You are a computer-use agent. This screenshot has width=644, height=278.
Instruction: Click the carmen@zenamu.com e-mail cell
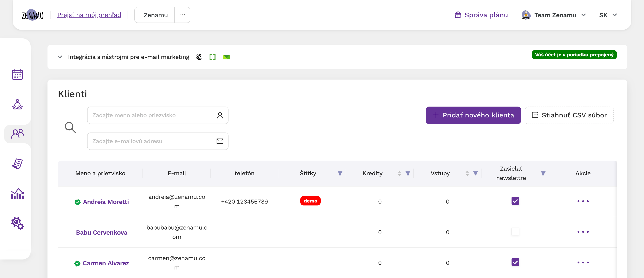tap(177, 263)
